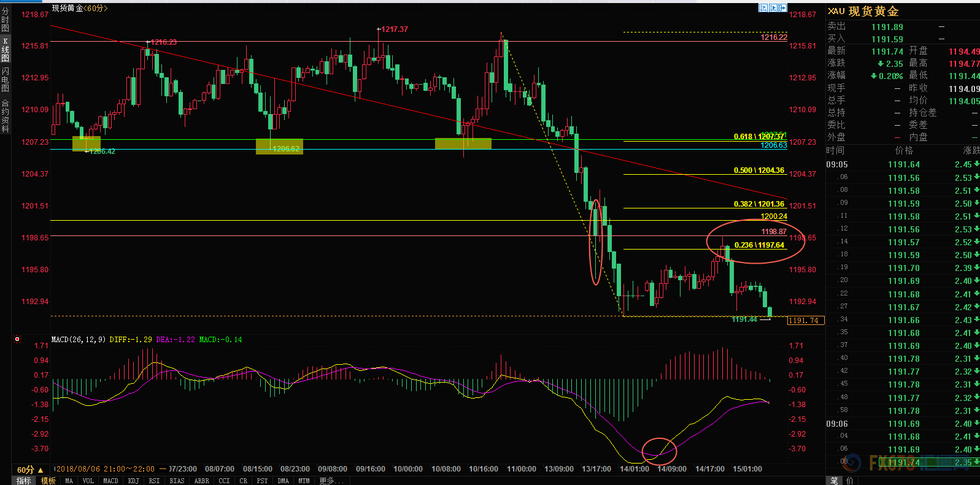This screenshot has height=485, width=980.
Task: Click the red MACD panel marker icon
Action: click(x=17, y=339)
